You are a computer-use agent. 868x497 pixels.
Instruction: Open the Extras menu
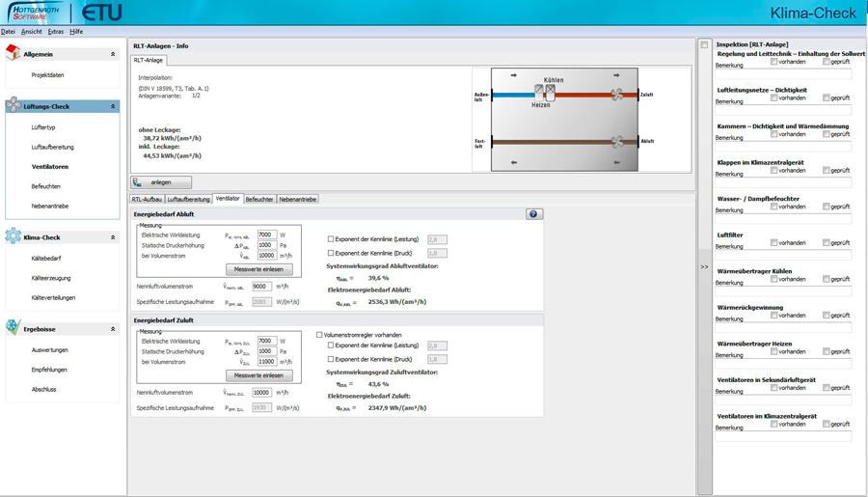(55, 32)
